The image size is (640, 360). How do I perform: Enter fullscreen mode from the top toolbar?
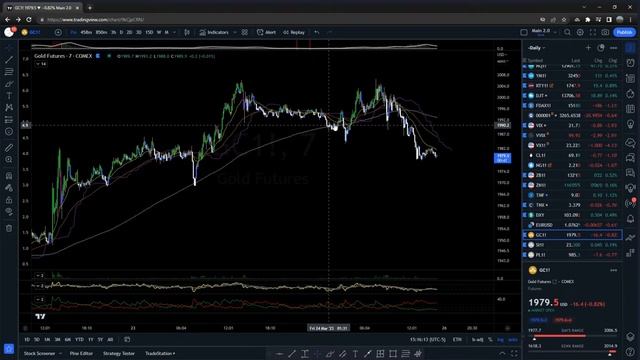click(x=593, y=32)
